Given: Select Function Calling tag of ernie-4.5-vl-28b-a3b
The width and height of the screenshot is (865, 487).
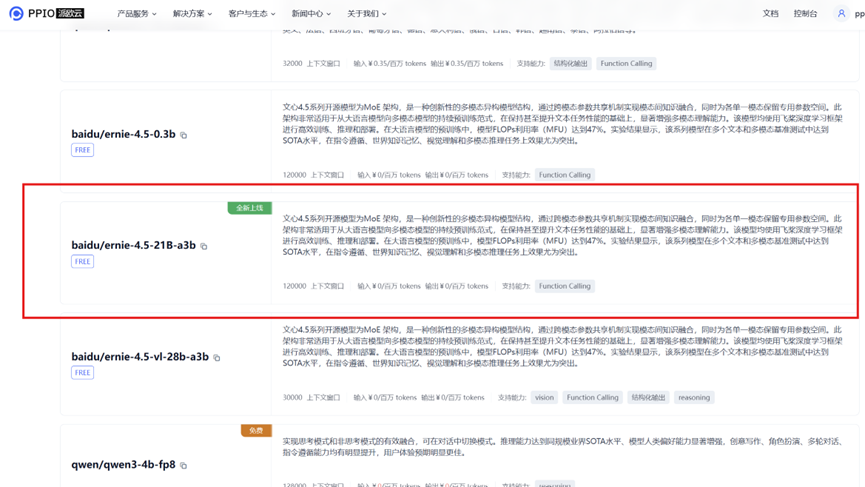Looking at the screenshot, I should pyautogui.click(x=592, y=398).
